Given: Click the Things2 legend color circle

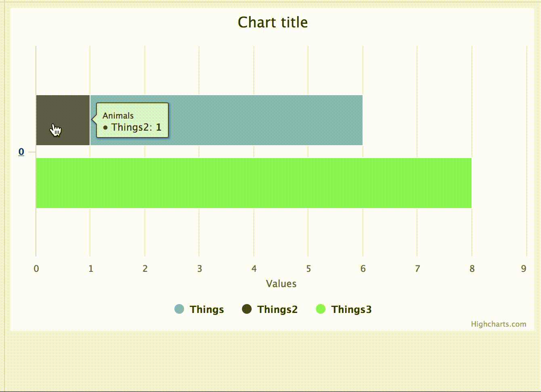Looking at the screenshot, I should pyautogui.click(x=247, y=309).
